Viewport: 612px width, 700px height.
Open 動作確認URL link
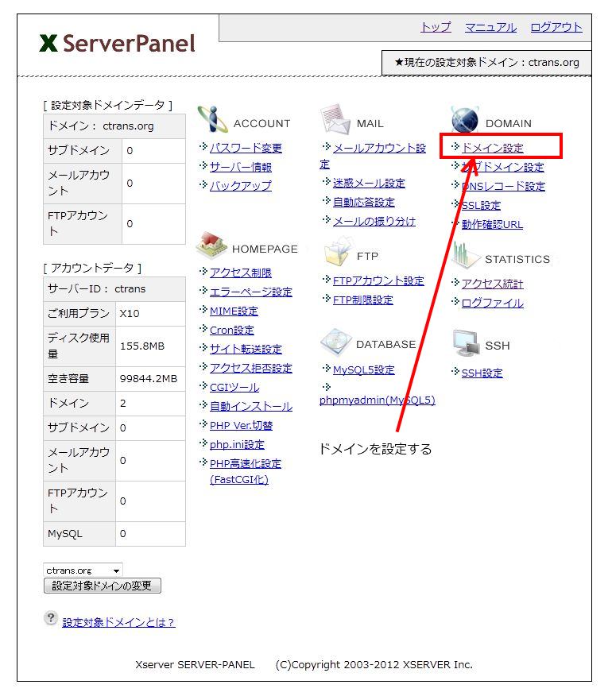[492, 225]
